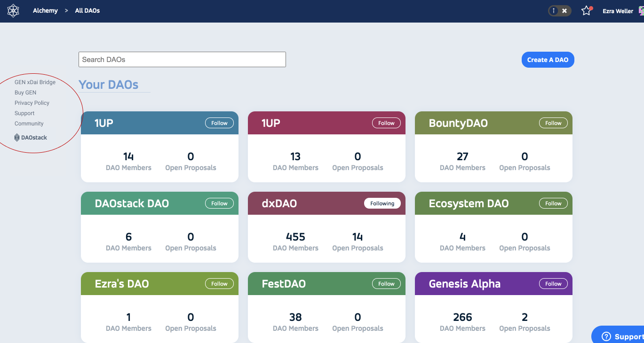Follow the BountyDAO organization
This screenshot has width=644, height=343.
tap(553, 123)
